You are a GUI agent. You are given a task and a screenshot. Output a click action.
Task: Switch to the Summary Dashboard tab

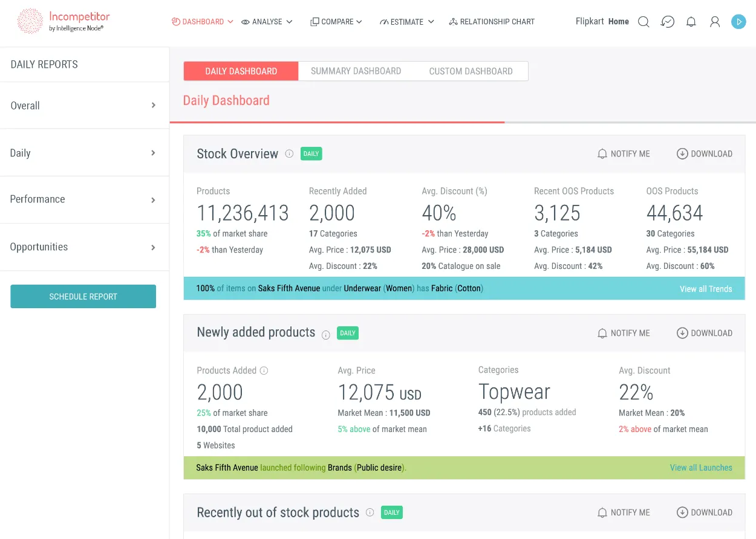point(355,71)
